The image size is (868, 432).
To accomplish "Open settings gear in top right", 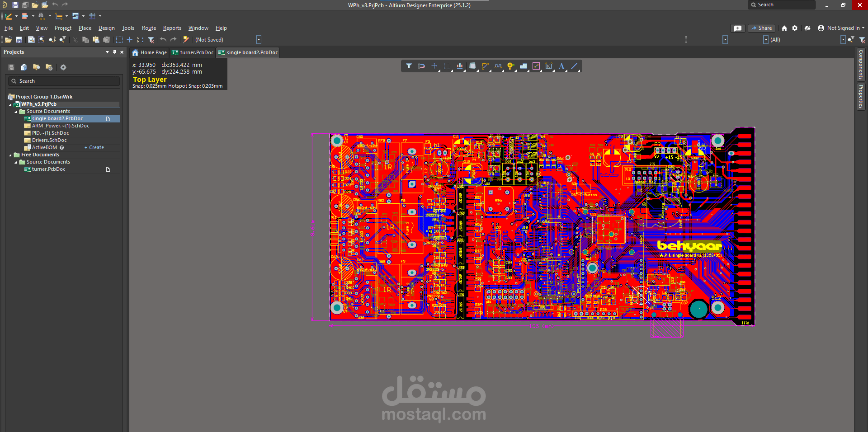I will point(795,28).
